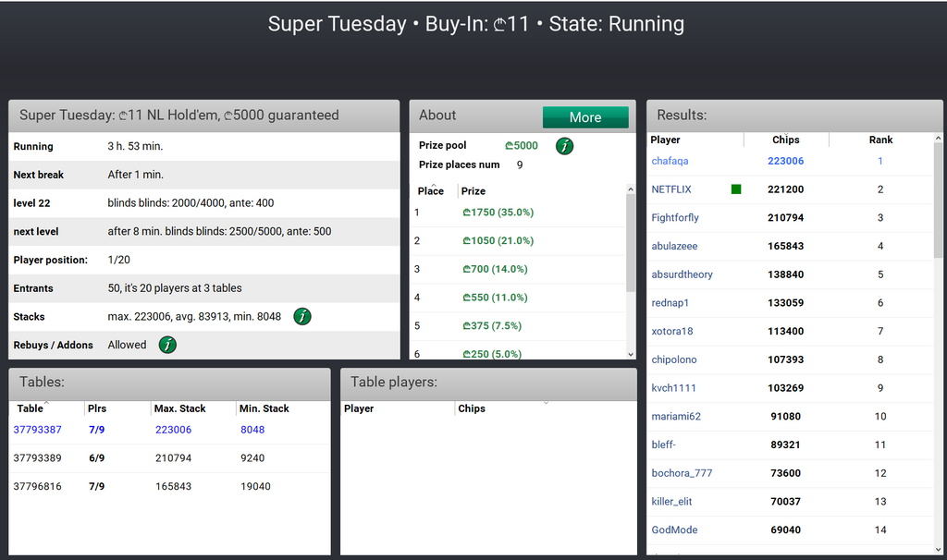Click the Min. Stack value 8048
This screenshot has height=560, width=947.
(252, 430)
